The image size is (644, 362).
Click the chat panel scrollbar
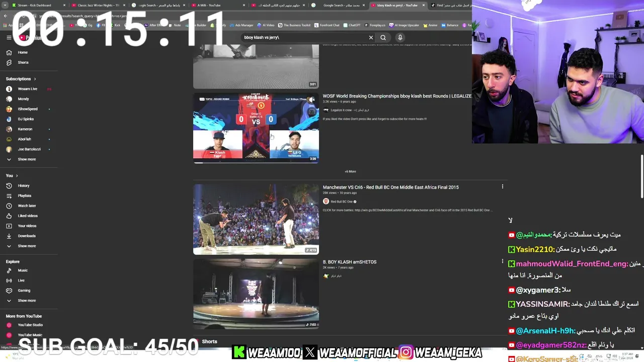coord(642,177)
